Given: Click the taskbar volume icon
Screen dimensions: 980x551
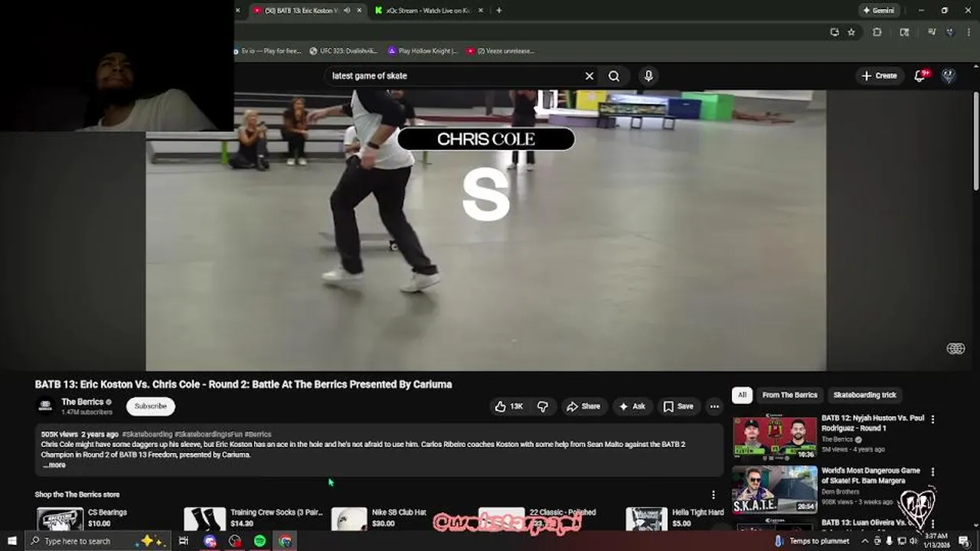Looking at the screenshot, I should [x=914, y=541].
